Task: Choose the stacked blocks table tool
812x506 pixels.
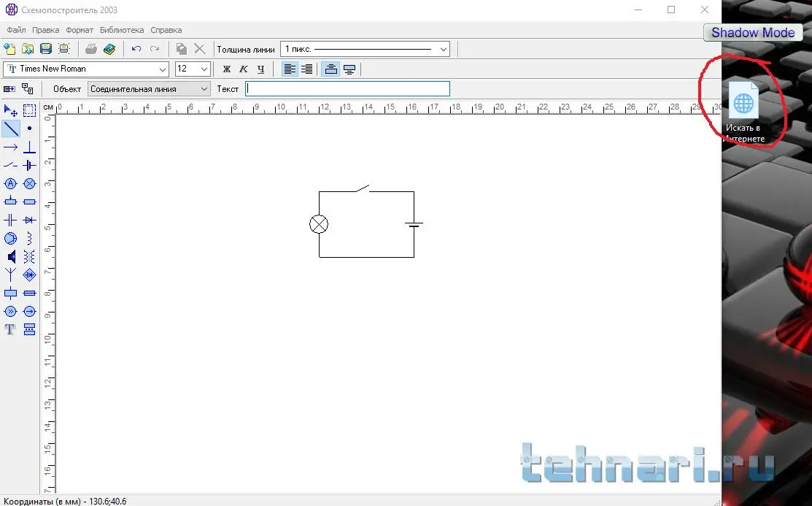Action: [29, 330]
